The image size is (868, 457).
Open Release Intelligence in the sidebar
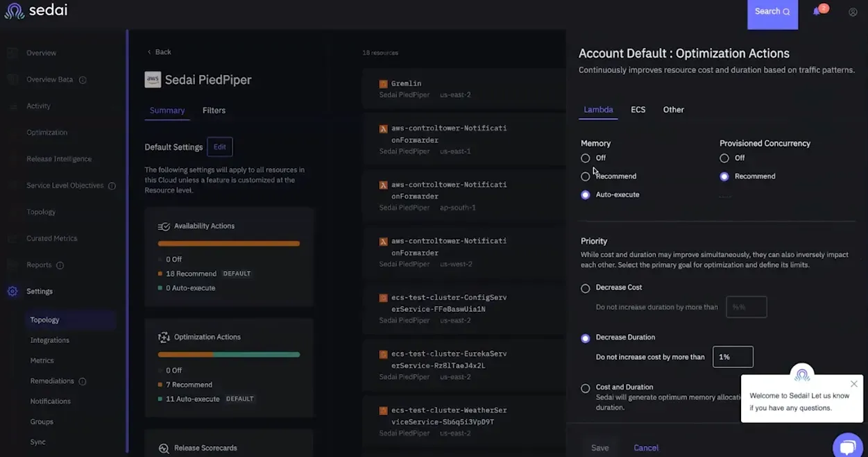(59, 159)
